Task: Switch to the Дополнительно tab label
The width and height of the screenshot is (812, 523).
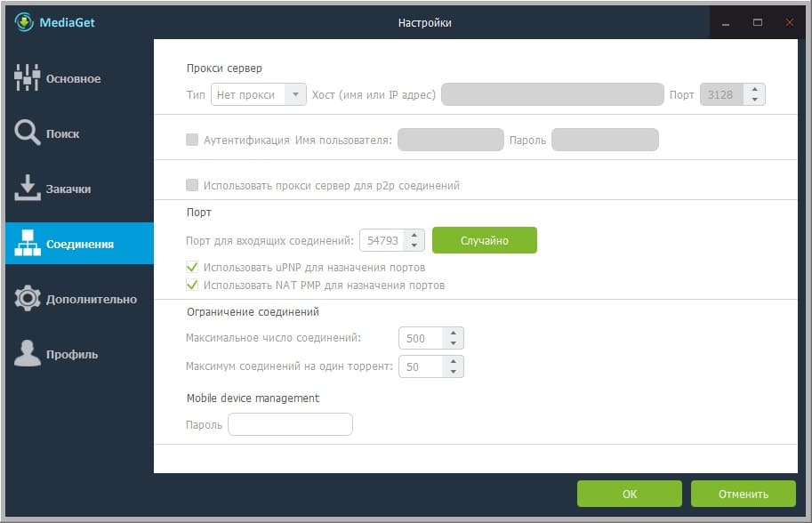Action: click(91, 299)
